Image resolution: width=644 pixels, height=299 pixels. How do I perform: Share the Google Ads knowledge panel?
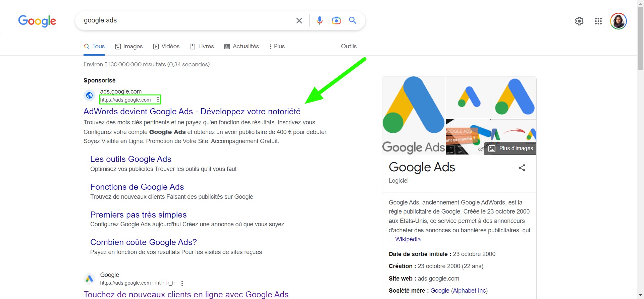[x=522, y=168]
